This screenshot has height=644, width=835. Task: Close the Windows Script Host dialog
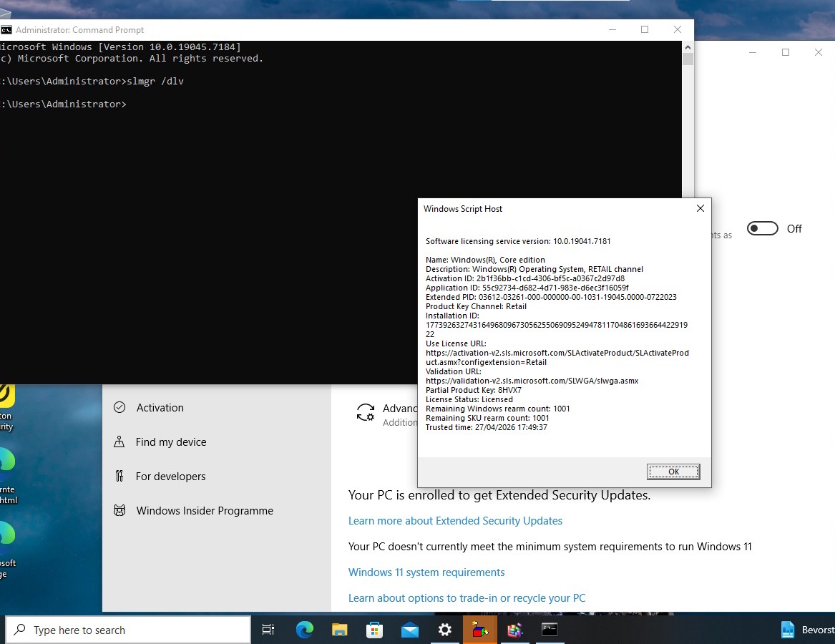point(700,208)
